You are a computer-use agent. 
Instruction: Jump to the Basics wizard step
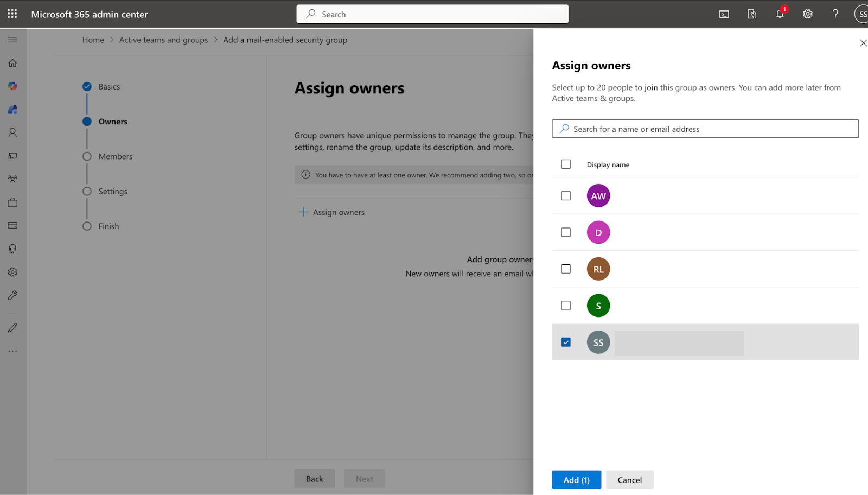pos(109,87)
